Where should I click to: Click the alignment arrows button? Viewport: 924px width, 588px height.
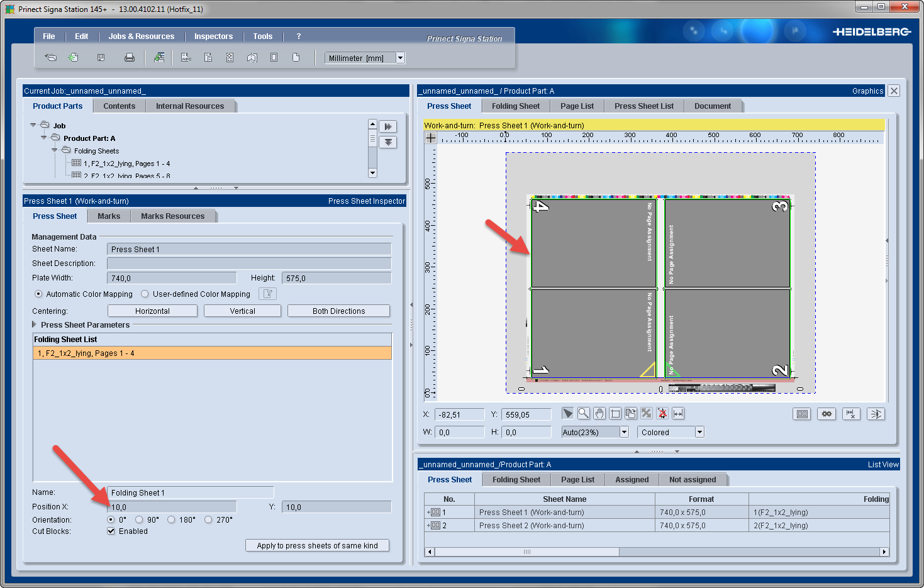[876, 414]
